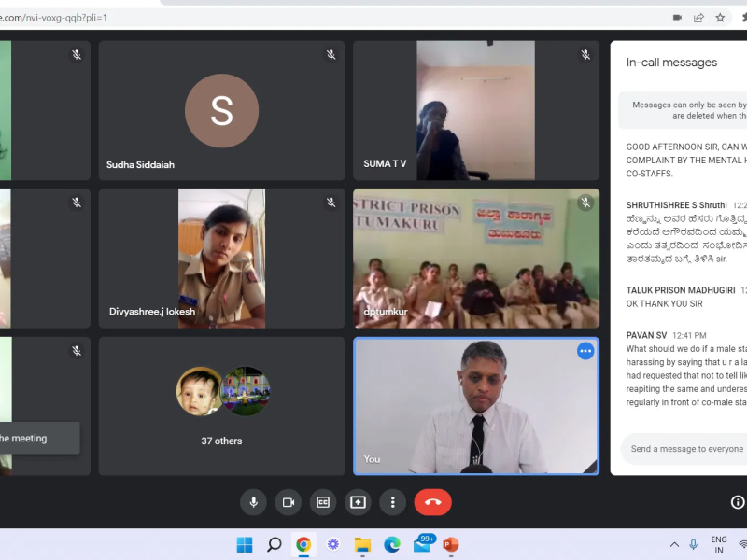This screenshot has height=560, width=747.
Task: Open the purple gear app on the taskbar
Action: [x=333, y=544]
